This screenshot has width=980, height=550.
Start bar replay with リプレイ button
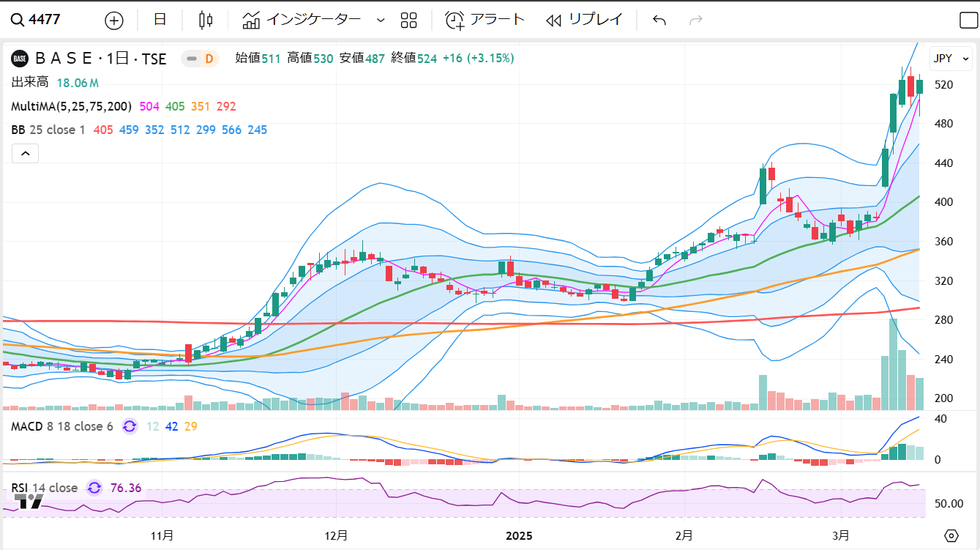[x=584, y=20]
